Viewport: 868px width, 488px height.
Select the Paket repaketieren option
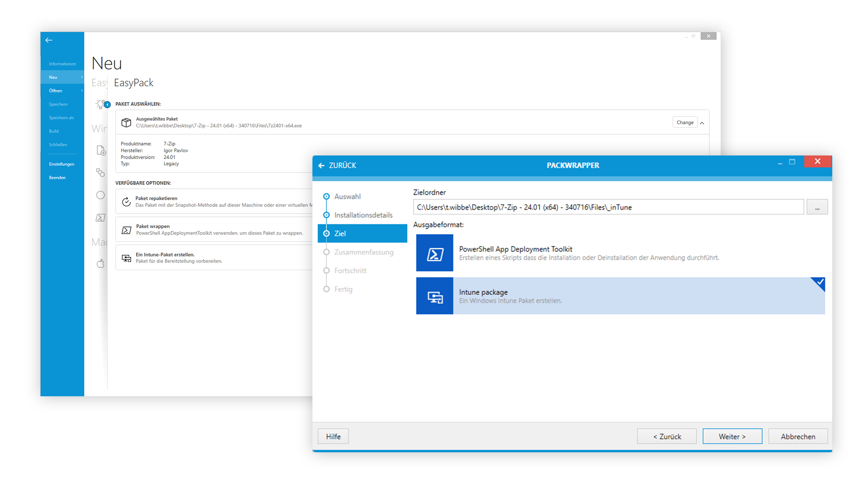(214, 202)
